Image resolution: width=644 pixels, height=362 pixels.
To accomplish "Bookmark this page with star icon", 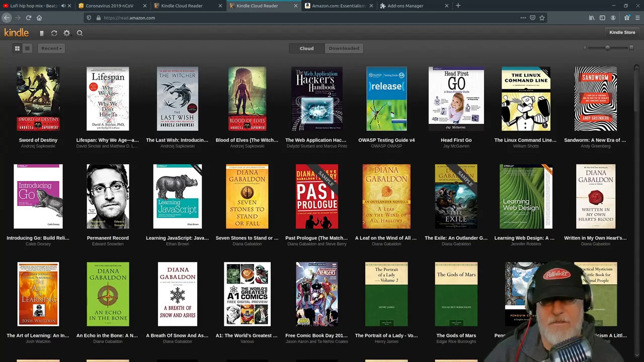I will (x=542, y=18).
